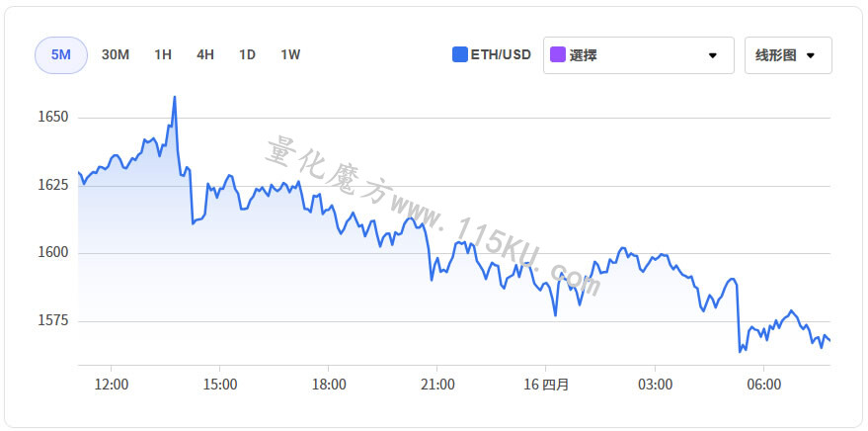This screenshot has height=431, width=868.
Task: Switch to the 1W timeframe
Action: tap(290, 55)
